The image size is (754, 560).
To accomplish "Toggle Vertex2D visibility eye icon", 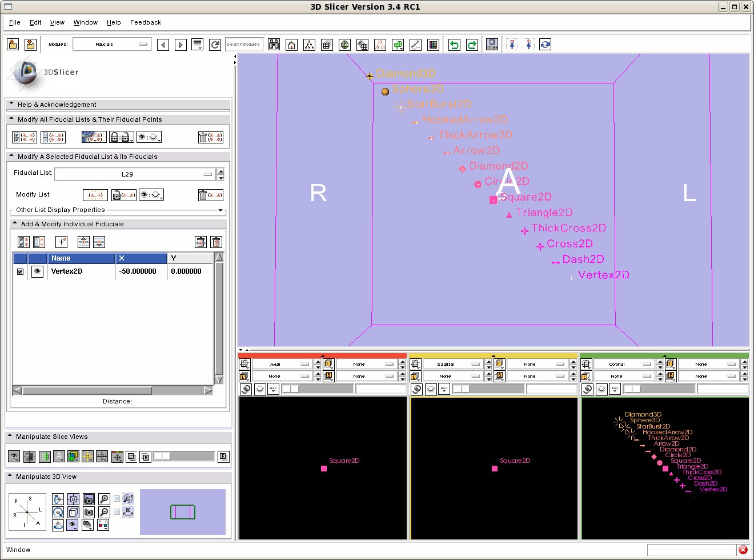I will 37,271.
